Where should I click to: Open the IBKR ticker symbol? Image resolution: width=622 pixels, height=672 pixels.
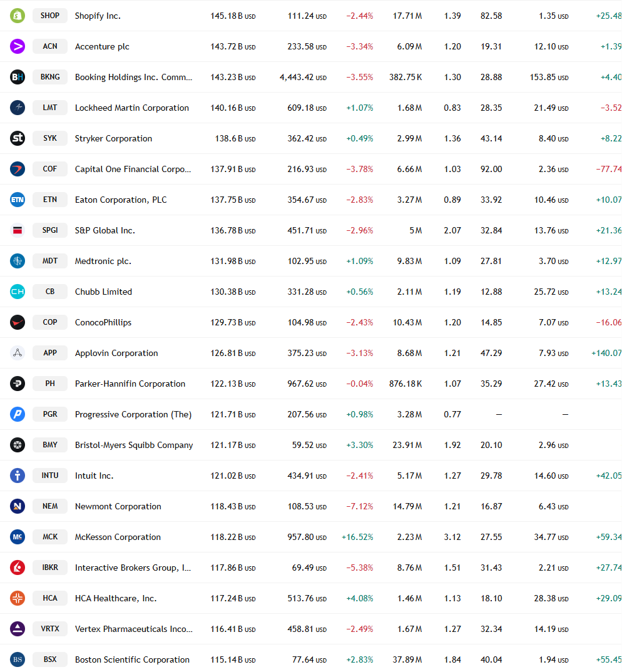(49, 568)
